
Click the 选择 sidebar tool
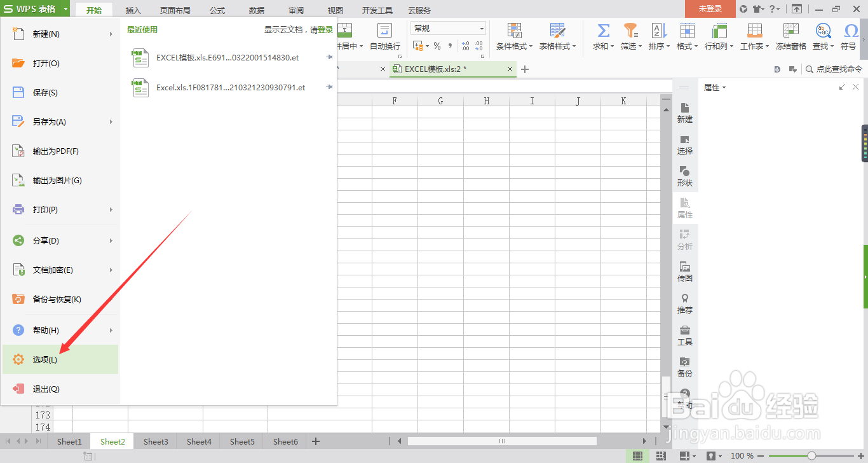point(685,144)
